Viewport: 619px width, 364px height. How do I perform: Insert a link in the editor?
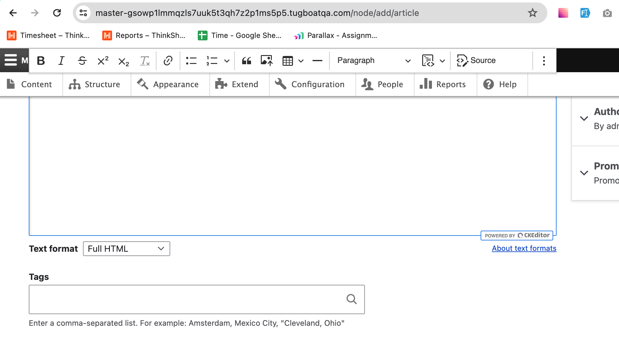coord(167,60)
